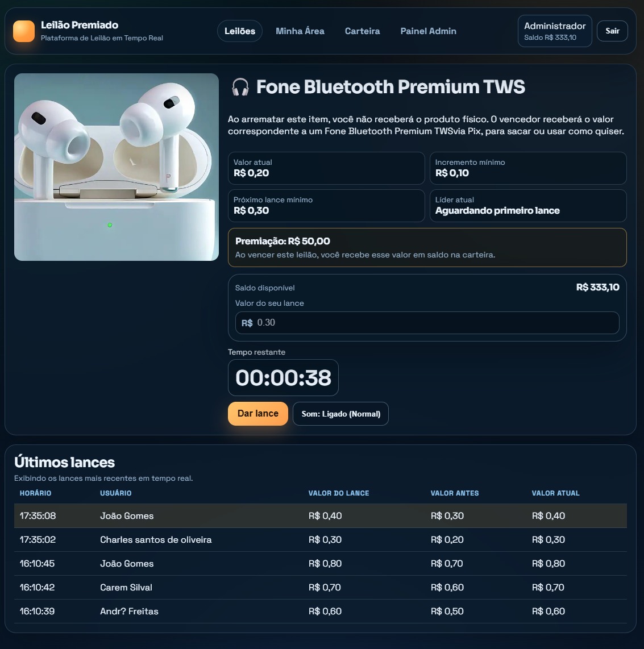Click the Administrador account badge

coord(554,31)
